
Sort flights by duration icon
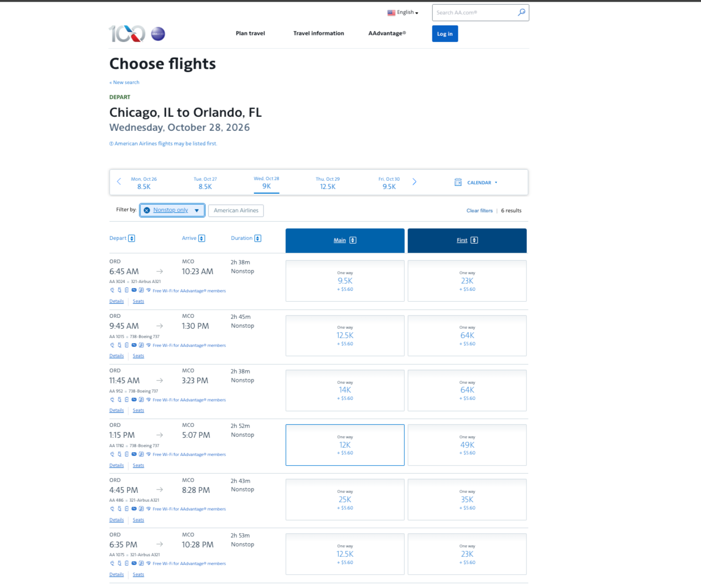(x=258, y=238)
